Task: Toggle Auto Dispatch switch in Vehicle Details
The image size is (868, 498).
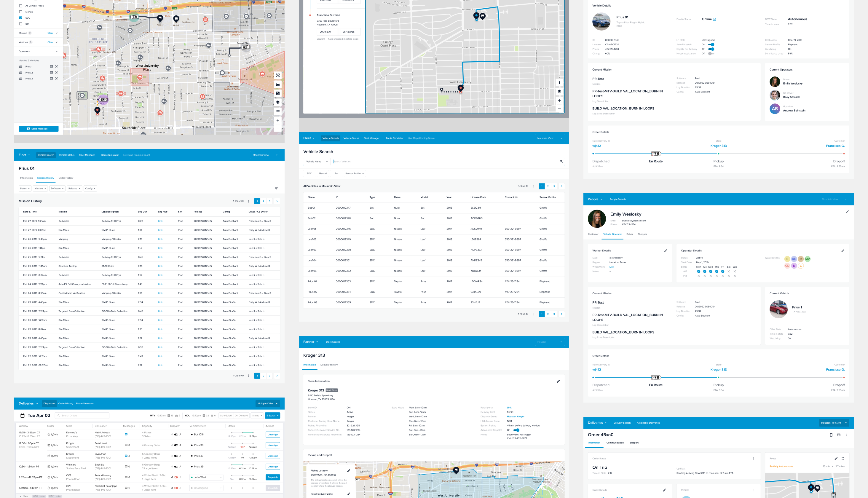Action: (x=711, y=44)
